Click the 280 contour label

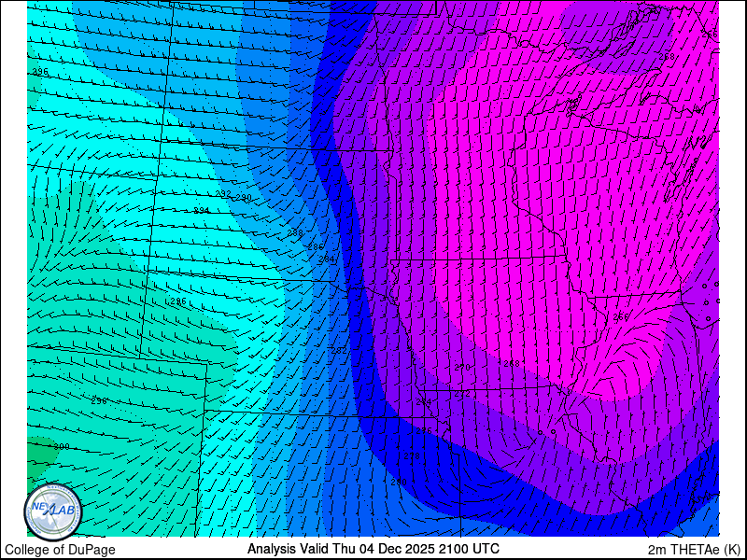[x=399, y=482]
